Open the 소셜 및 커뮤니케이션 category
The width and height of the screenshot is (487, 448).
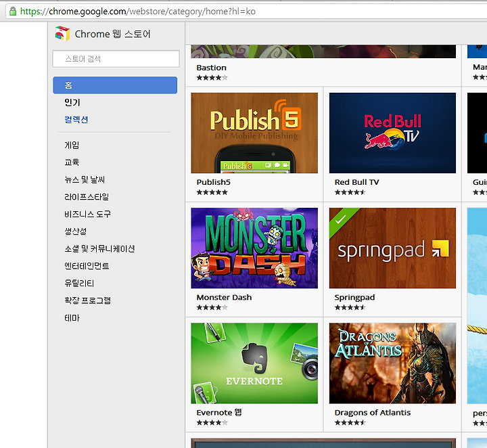pos(99,248)
